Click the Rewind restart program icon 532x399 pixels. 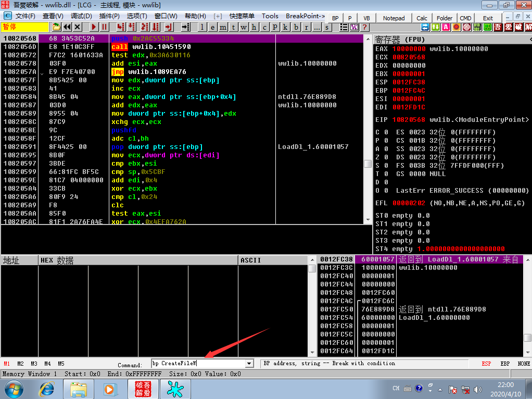click(67, 27)
